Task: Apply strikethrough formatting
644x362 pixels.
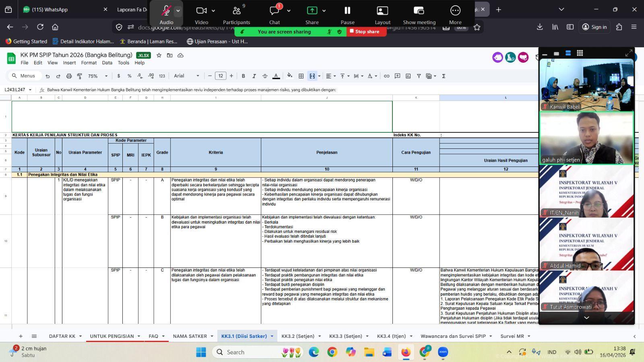Action: [265, 76]
